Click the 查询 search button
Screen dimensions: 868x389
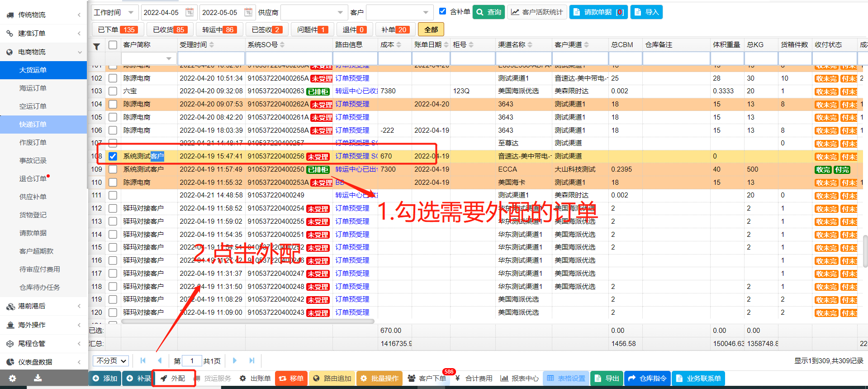coord(489,12)
